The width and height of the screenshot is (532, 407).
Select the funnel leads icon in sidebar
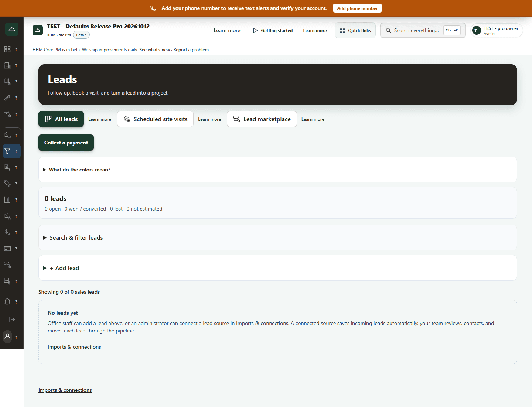pos(7,151)
